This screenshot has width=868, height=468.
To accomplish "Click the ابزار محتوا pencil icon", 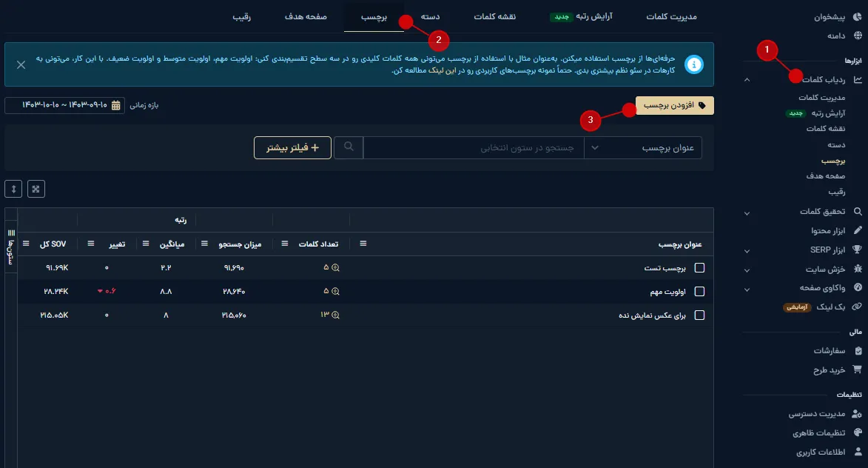I will (858, 230).
